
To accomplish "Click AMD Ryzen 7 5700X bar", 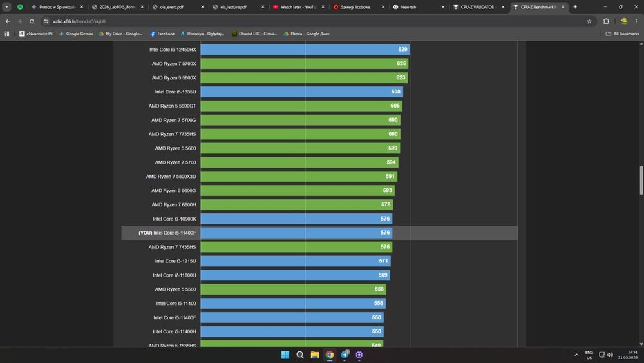I will [x=304, y=64].
